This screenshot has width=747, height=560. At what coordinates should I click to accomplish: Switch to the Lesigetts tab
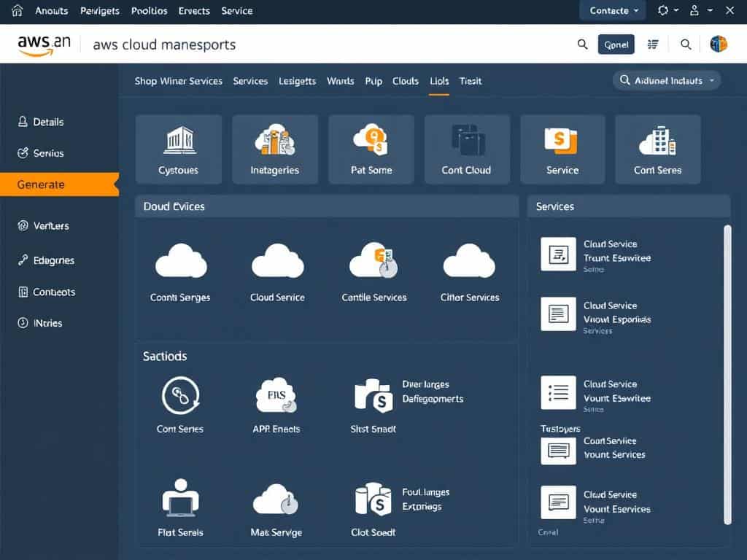click(298, 81)
